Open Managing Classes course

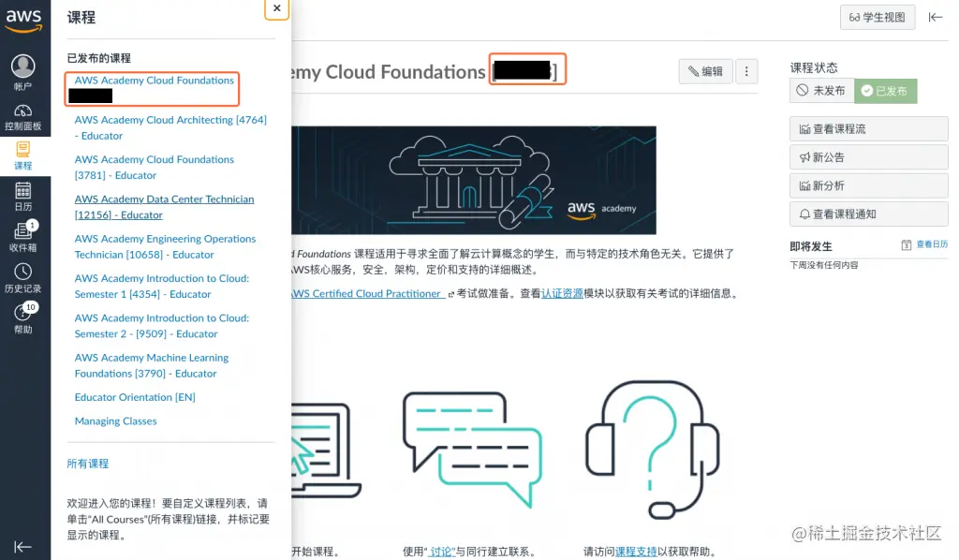pyautogui.click(x=115, y=421)
